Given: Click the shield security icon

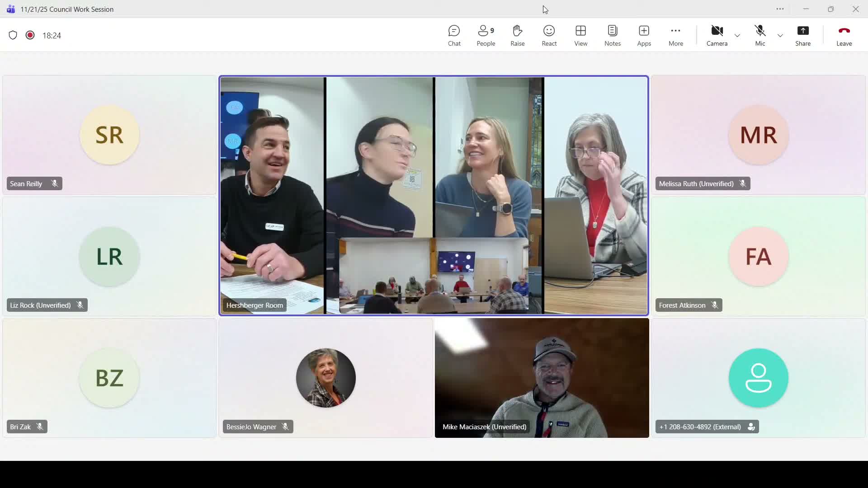Looking at the screenshot, I should tap(13, 35).
